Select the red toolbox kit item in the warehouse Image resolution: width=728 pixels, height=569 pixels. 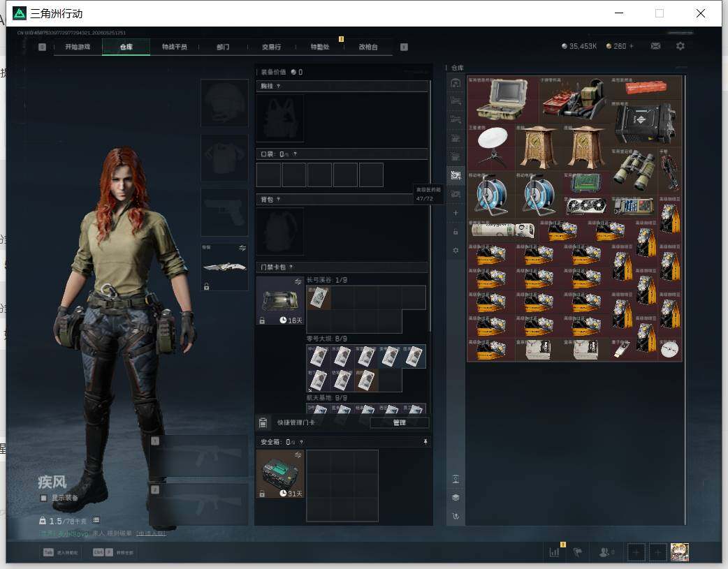pos(574,100)
